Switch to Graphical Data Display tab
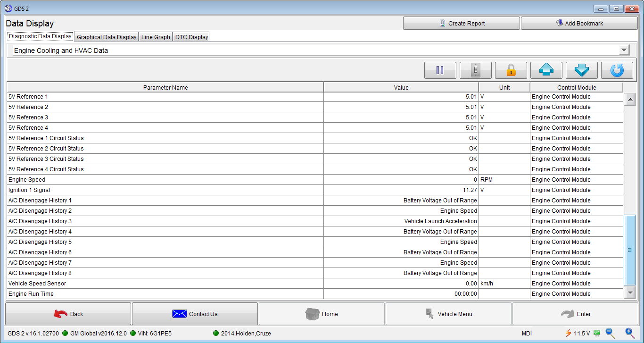Image resolution: width=644 pixels, height=343 pixels. tap(107, 37)
